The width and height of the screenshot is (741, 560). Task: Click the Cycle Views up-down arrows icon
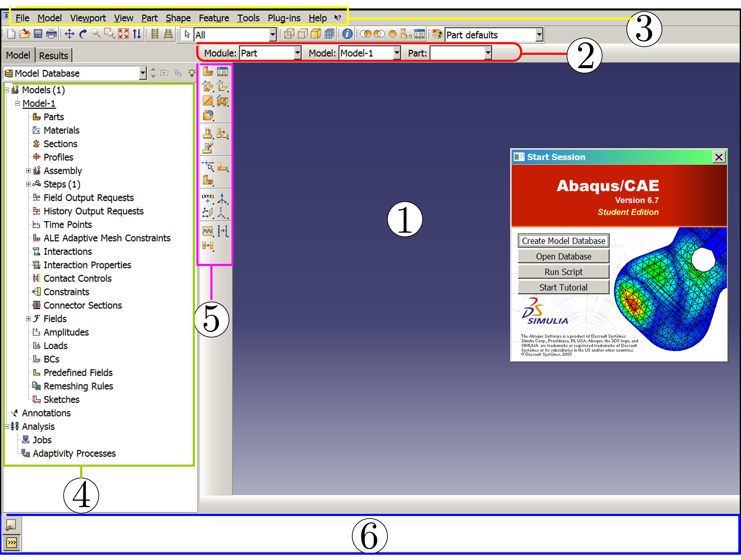click(137, 34)
